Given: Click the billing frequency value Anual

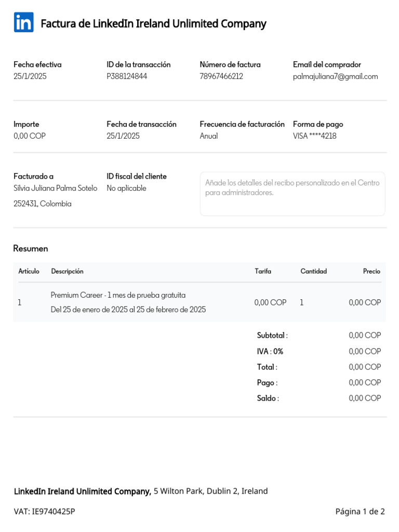Looking at the screenshot, I should tap(209, 136).
